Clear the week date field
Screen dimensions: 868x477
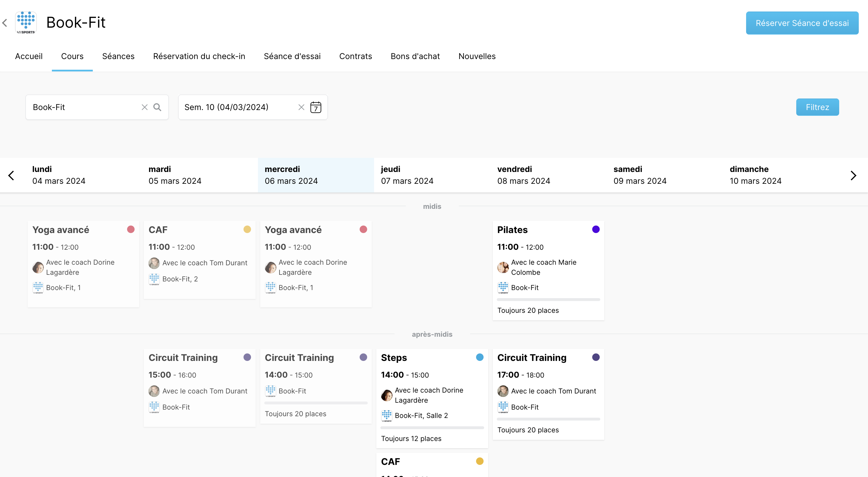(x=301, y=107)
